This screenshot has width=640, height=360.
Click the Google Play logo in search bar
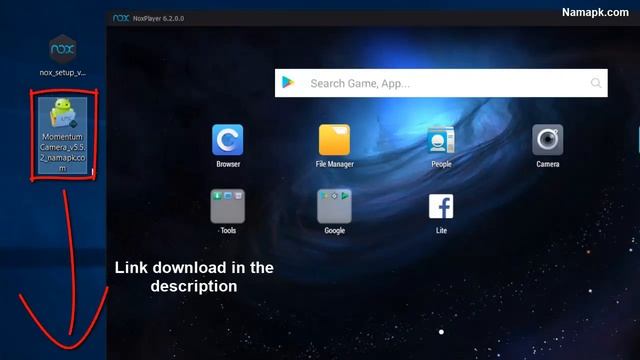coord(288,82)
